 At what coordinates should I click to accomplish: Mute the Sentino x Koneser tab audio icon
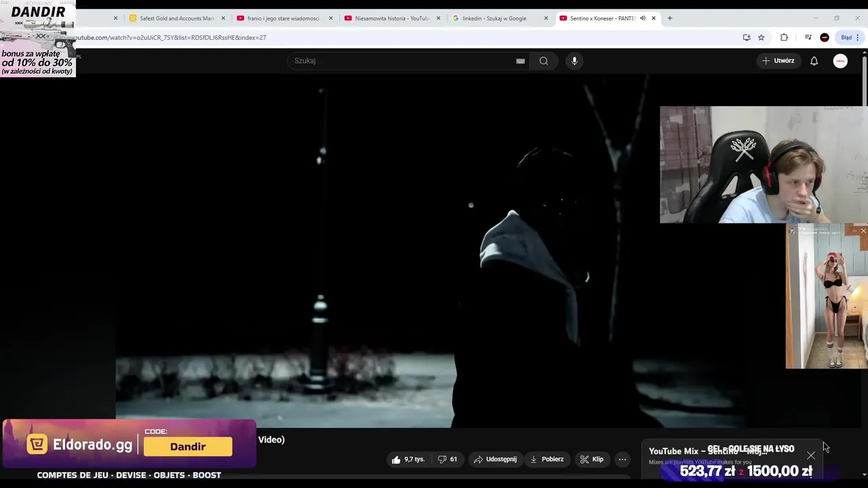(x=643, y=18)
